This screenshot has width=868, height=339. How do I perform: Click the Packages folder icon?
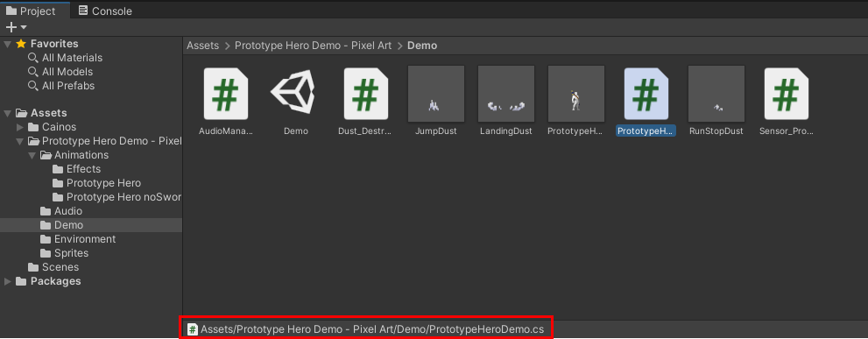click(21, 281)
